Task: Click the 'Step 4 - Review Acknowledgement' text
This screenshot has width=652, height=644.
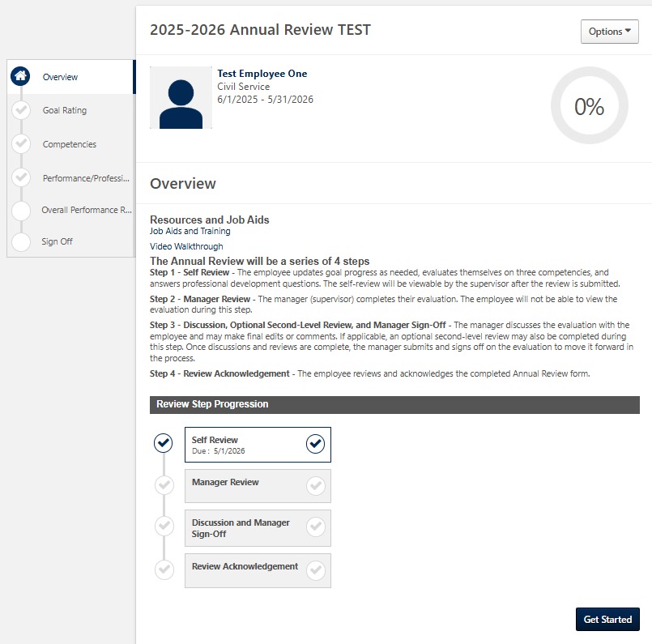Action: pos(219,373)
